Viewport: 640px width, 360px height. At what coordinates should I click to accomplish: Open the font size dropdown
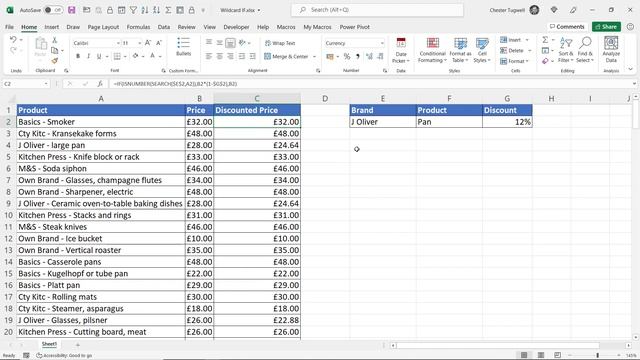(140, 43)
